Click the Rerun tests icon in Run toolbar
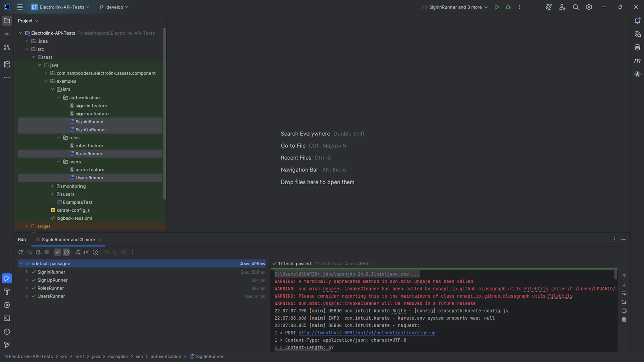 21,252
